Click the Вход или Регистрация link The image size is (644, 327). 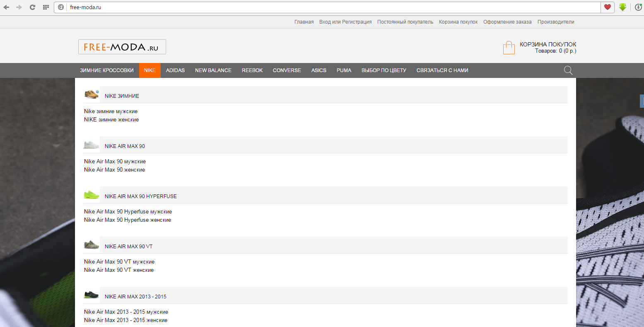point(345,22)
